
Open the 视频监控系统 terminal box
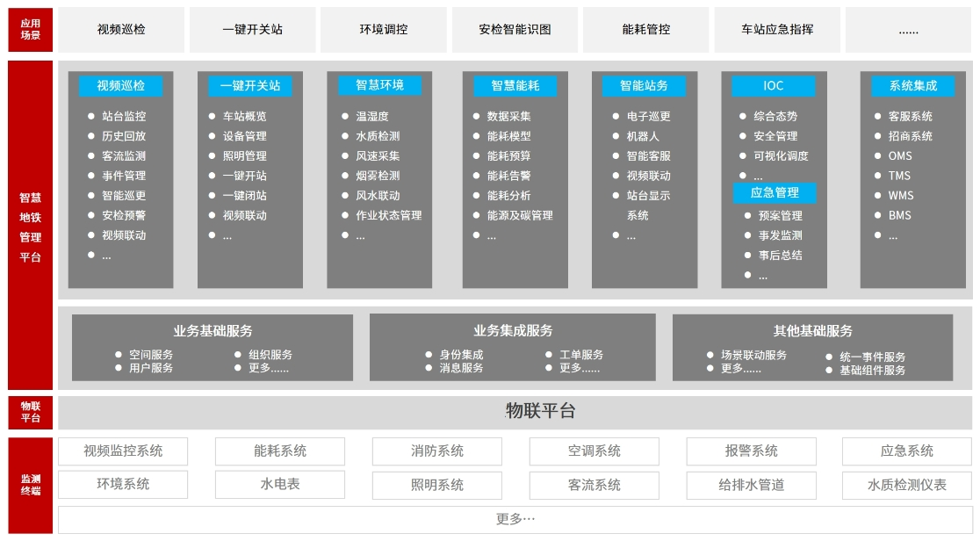point(123,451)
